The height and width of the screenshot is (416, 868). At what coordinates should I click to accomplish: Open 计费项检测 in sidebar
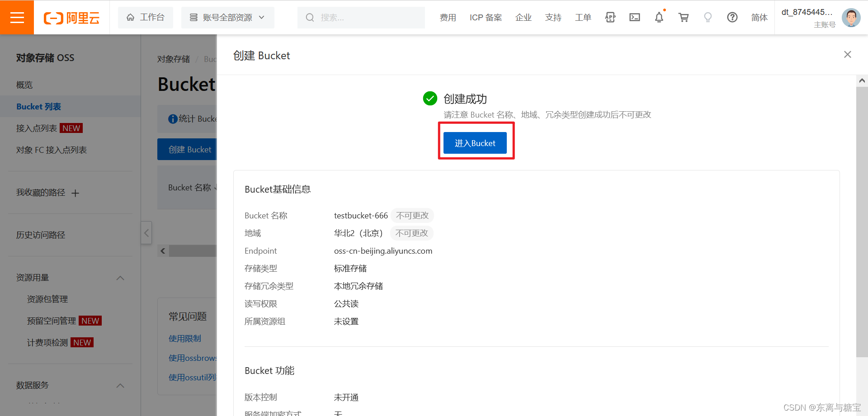[47, 342]
